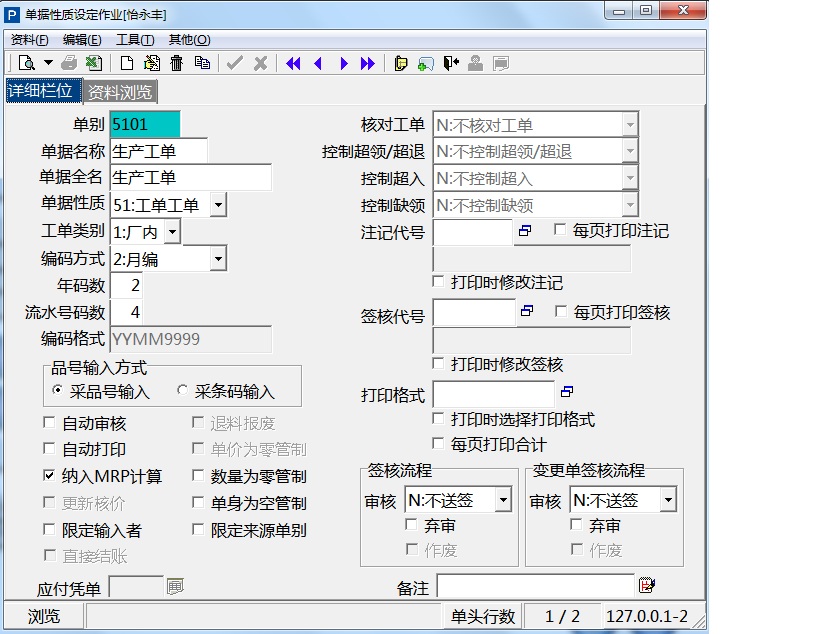
Task: Click the query/search document toolbar icon
Action: click(x=26, y=63)
